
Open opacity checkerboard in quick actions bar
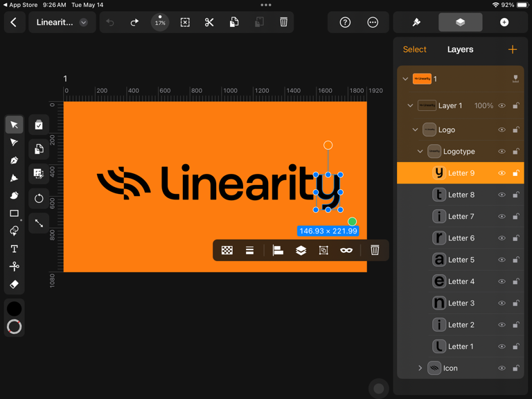click(x=227, y=250)
